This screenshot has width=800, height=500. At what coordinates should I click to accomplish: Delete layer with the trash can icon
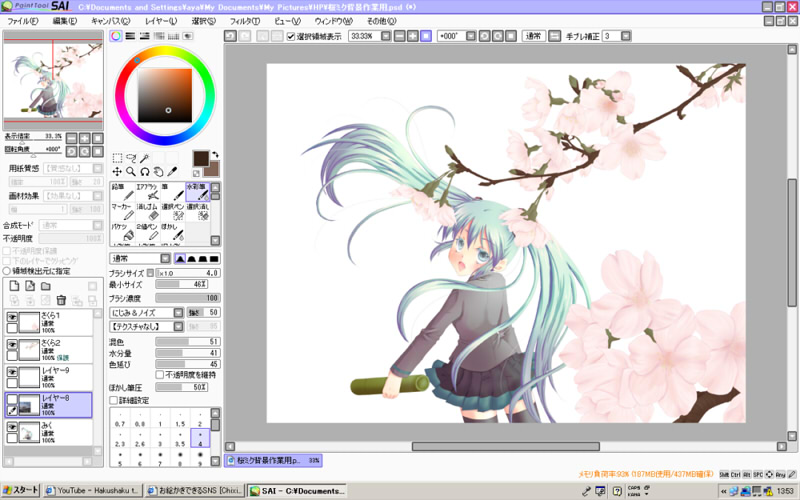click(x=60, y=300)
